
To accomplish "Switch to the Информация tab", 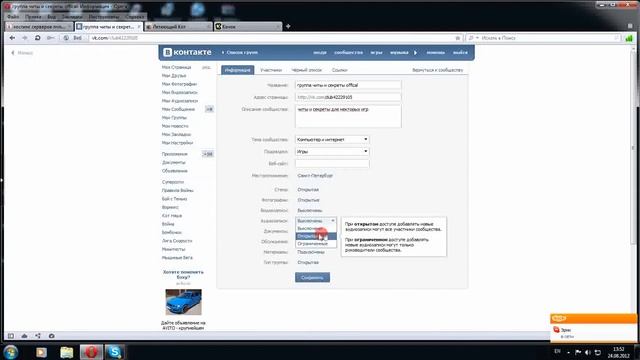I will coord(238,70).
